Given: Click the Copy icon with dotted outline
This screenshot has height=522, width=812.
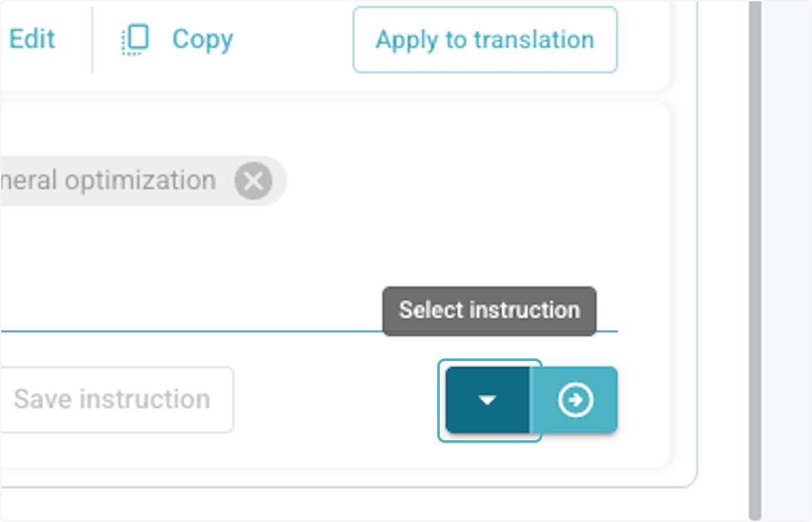Looking at the screenshot, I should tap(135, 40).
